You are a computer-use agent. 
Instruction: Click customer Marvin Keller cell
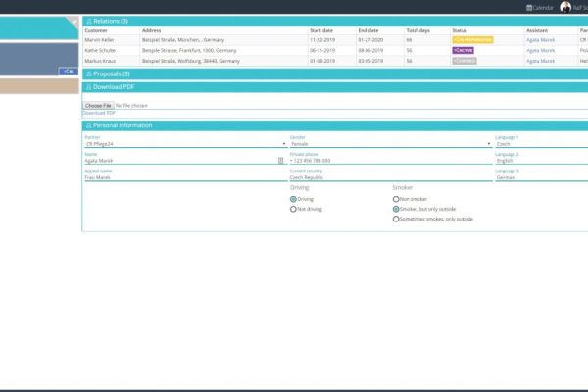pos(99,40)
